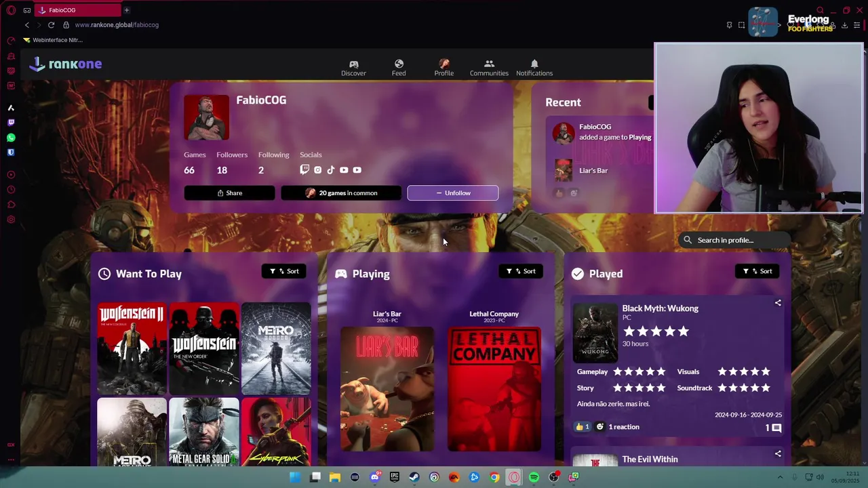868x488 pixels.
Task: Open the Liar's Bar game cover
Action: pyautogui.click(x=387, y=389)
